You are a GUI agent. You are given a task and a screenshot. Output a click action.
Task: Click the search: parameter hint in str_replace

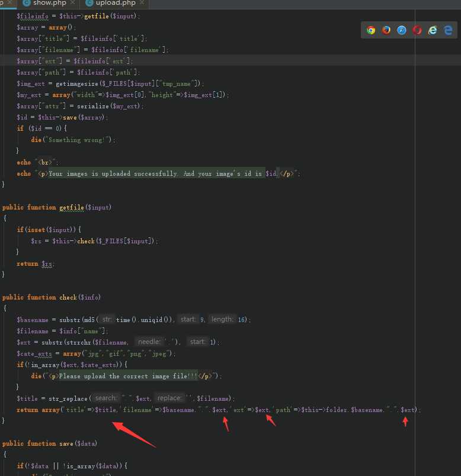(105, 398)
